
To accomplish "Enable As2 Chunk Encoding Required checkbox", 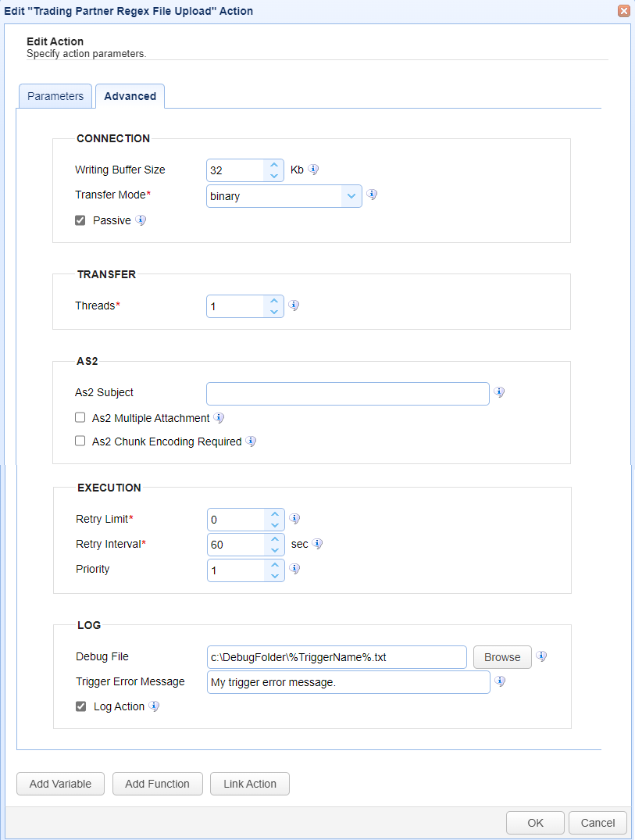I will (x=80, y=441).
